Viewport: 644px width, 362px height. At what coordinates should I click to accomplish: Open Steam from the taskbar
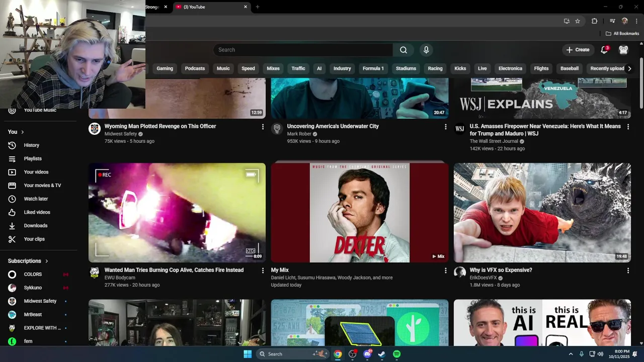382,354
